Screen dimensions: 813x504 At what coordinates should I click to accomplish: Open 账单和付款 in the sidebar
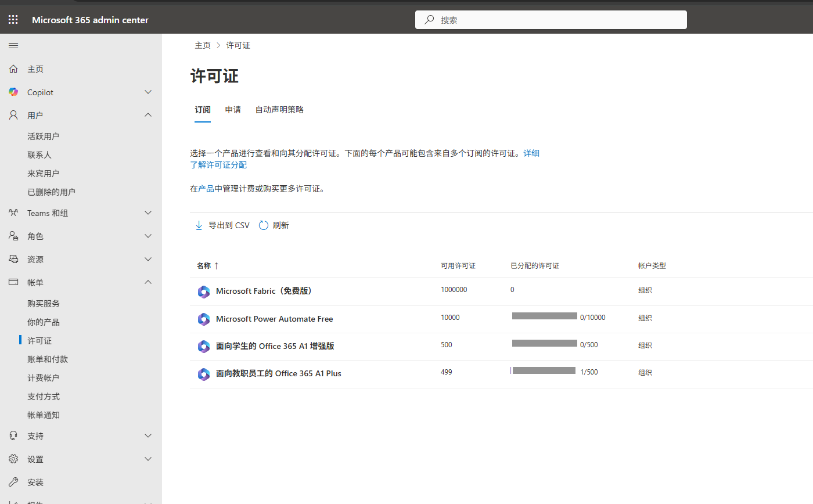(48, 359)
